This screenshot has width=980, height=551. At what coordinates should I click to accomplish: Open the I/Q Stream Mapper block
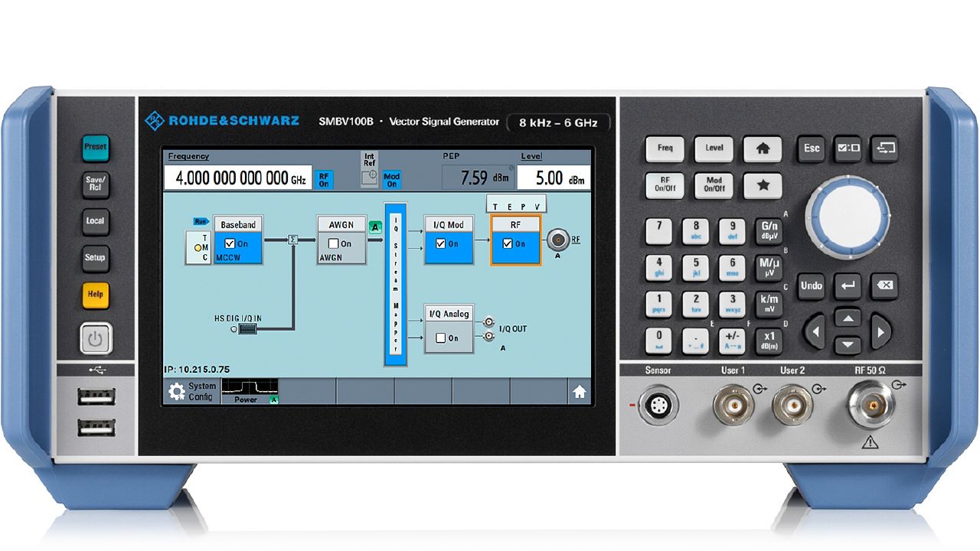coord(396,283)
